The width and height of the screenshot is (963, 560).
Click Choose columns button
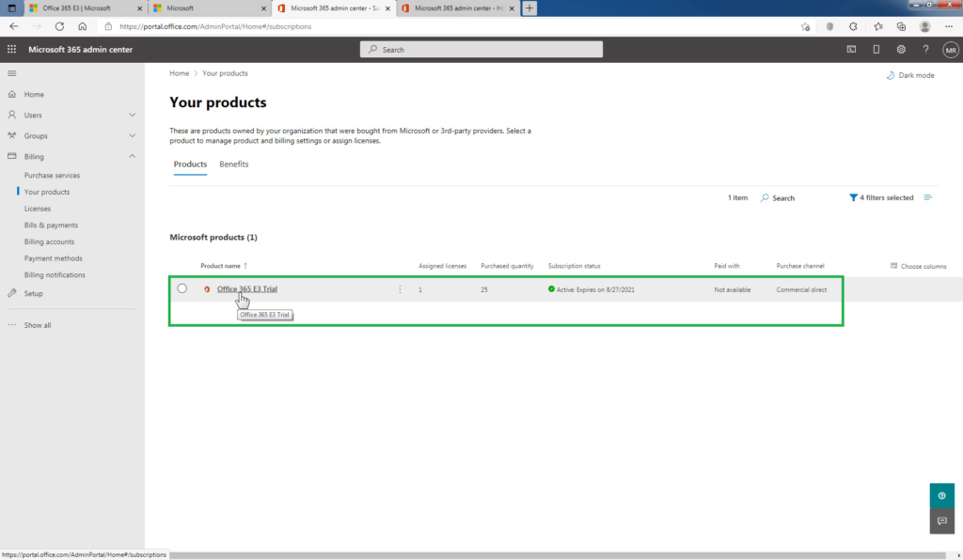pyautogui.click(x=918, y=266)
